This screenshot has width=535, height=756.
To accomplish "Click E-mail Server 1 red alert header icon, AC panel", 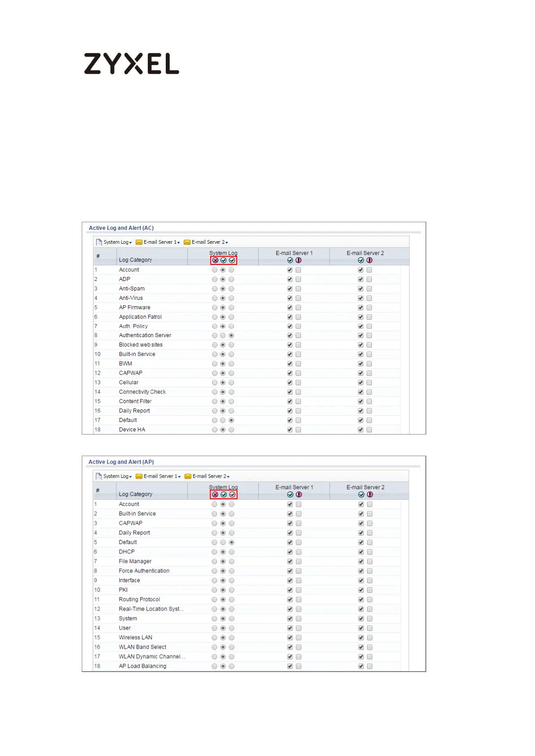I will 299,260.
